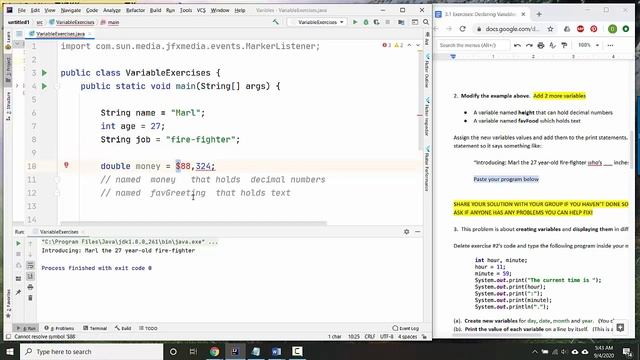The image size is (640, 360).
Task: Click the VariableExercises breadcrumb in navigation bar
Action: pos(72,22)
